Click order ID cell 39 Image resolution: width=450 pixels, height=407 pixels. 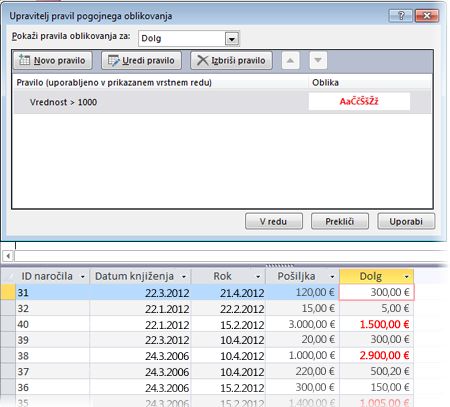point(52,340)
